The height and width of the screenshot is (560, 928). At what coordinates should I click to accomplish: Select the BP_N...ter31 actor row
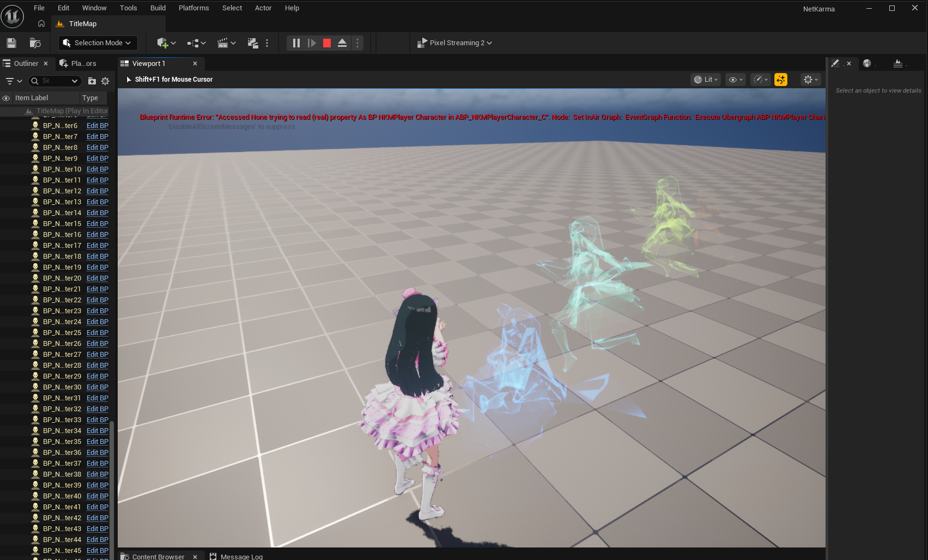[54, 398]
